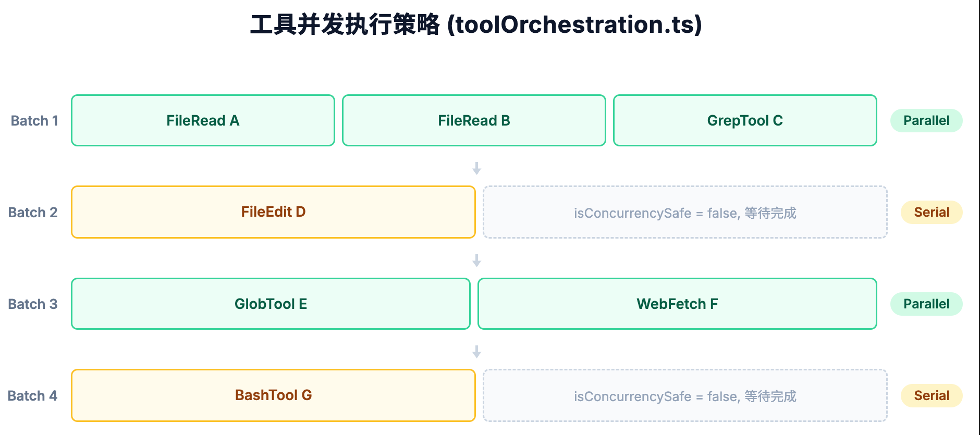Select the WebFetch F box
This screenshot has width=980, height=435.
pos(677,304)
